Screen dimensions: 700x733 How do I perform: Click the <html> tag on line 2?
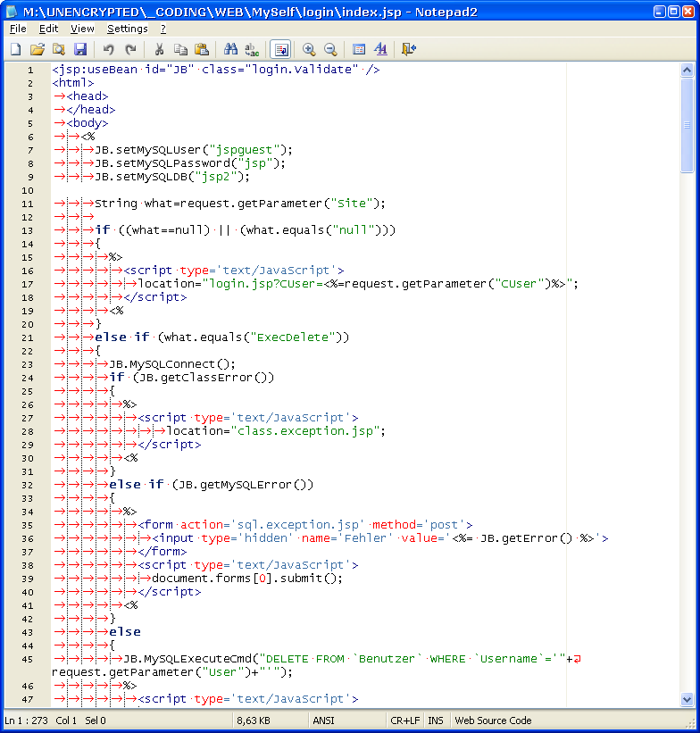(73, 83)
